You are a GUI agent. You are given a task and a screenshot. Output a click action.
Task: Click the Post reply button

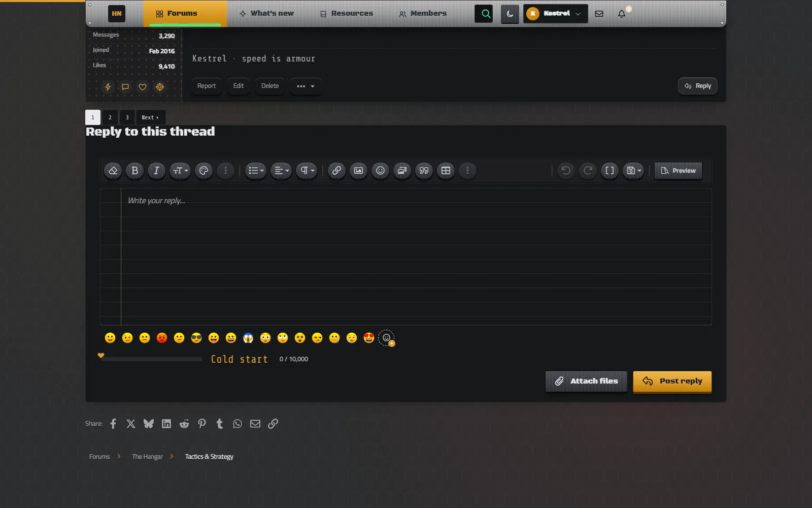coord(672,382)
